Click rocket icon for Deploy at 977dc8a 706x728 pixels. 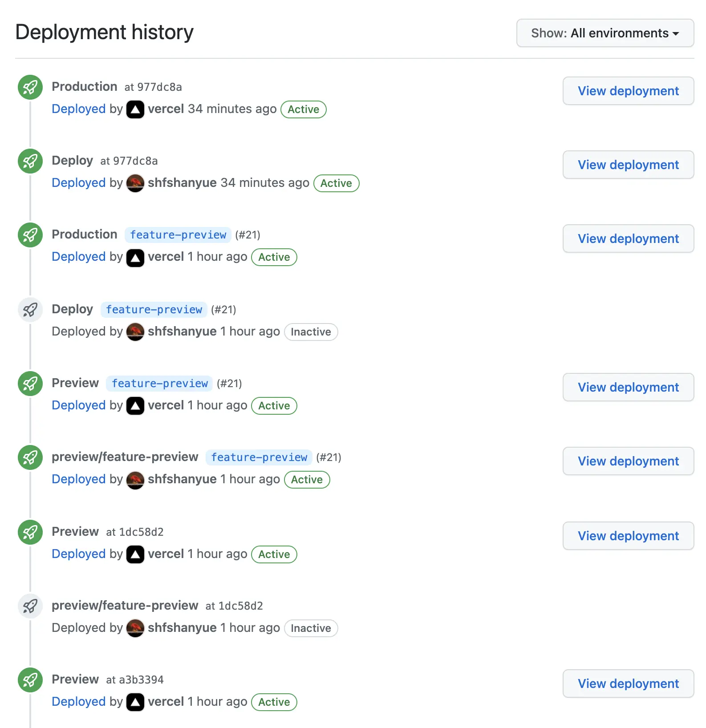pos(30,161)
